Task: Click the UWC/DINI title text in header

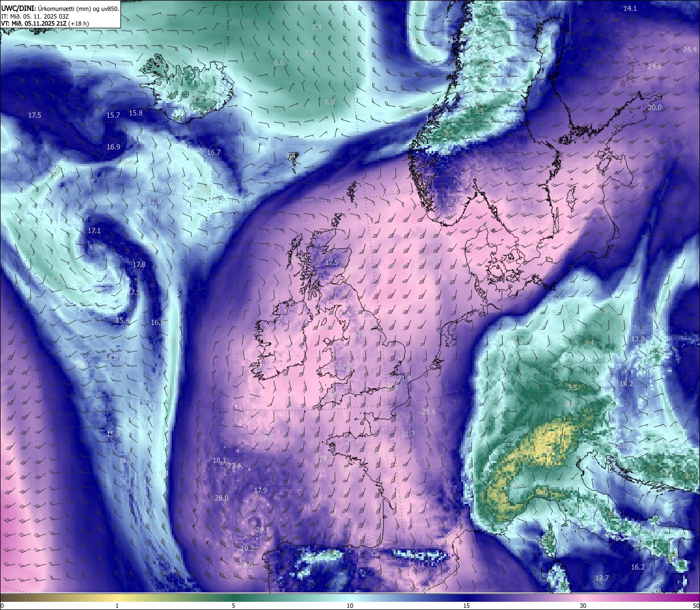Action: (x=18, y=8)
